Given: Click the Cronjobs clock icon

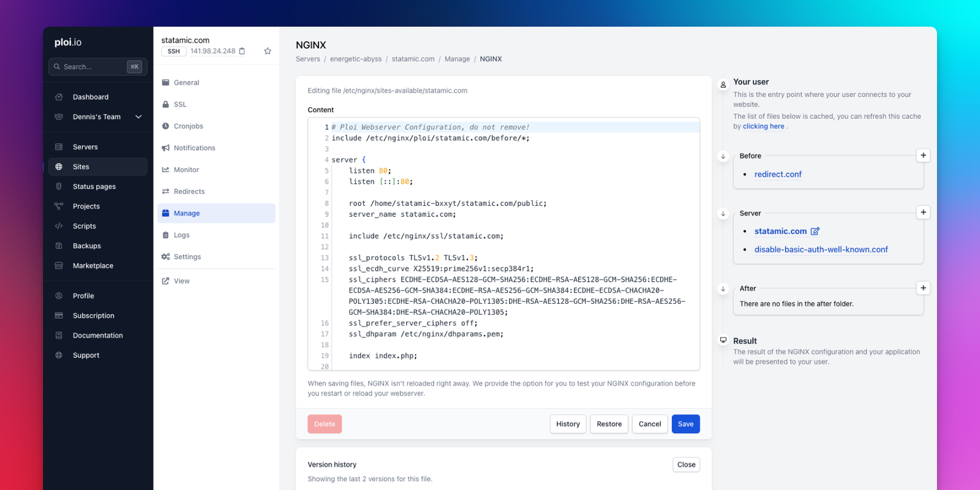Looking at the screenshot, I should point(165,126).
